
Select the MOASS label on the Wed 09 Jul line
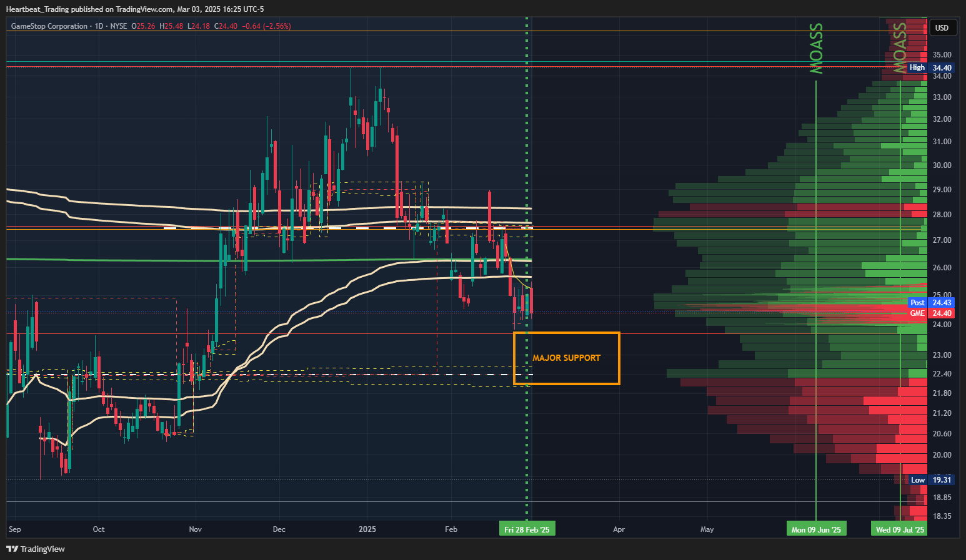[x=899, y=49]
